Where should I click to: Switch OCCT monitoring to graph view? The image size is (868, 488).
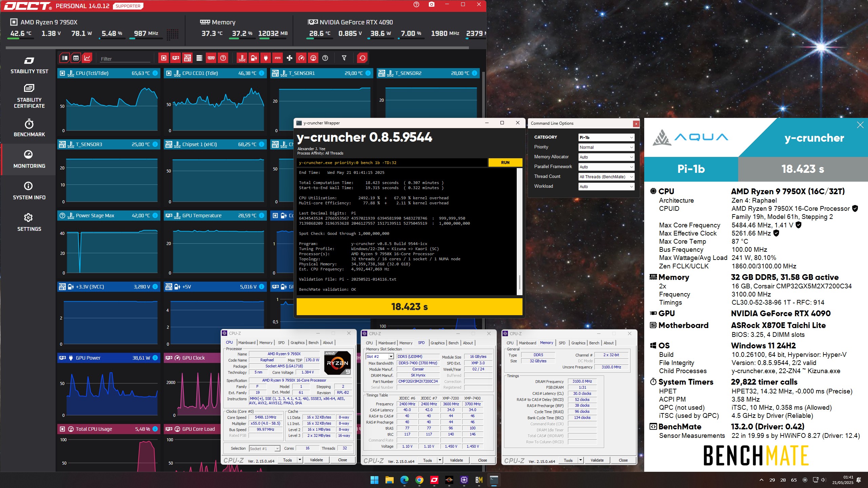(87, 58)
